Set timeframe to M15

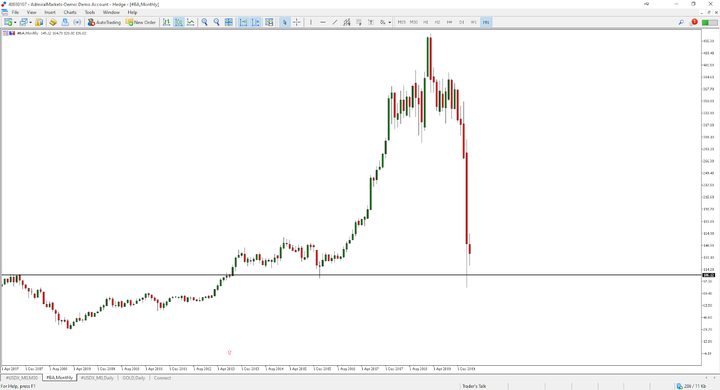point(402,22)
